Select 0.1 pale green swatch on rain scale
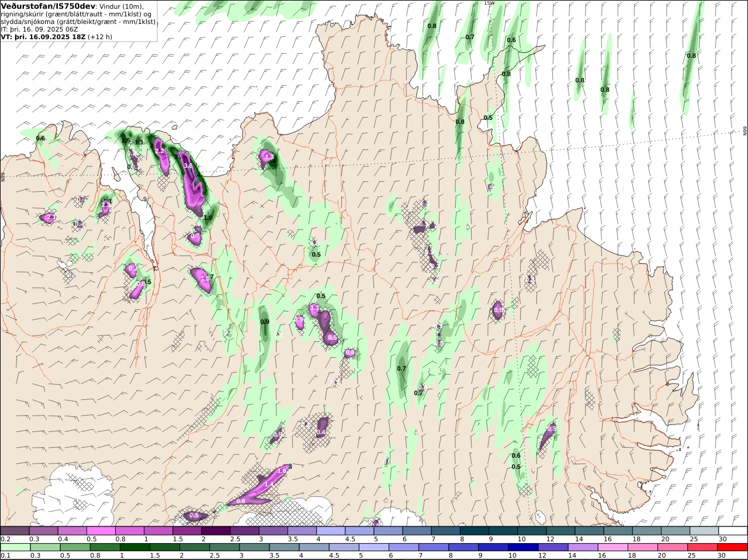The width and height of the screenshot is (748, 560). 15,547
